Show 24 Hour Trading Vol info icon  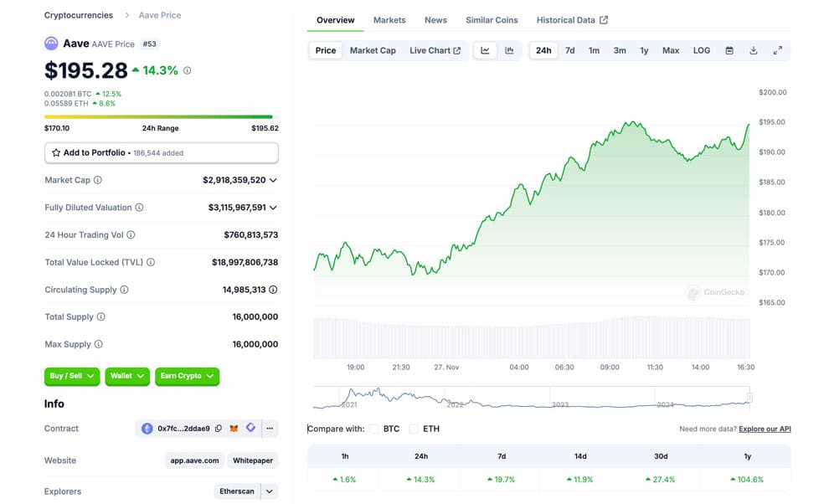131,235
